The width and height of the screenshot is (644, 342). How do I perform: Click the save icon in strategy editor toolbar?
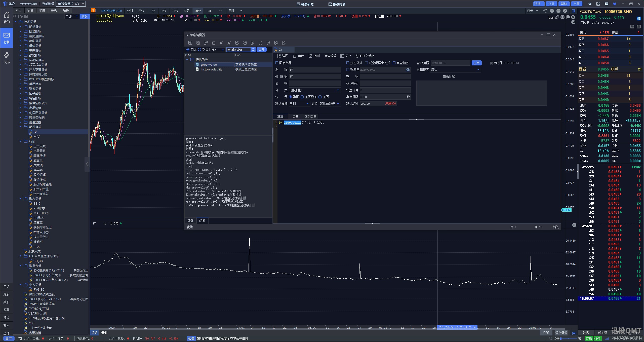(190, 43)
